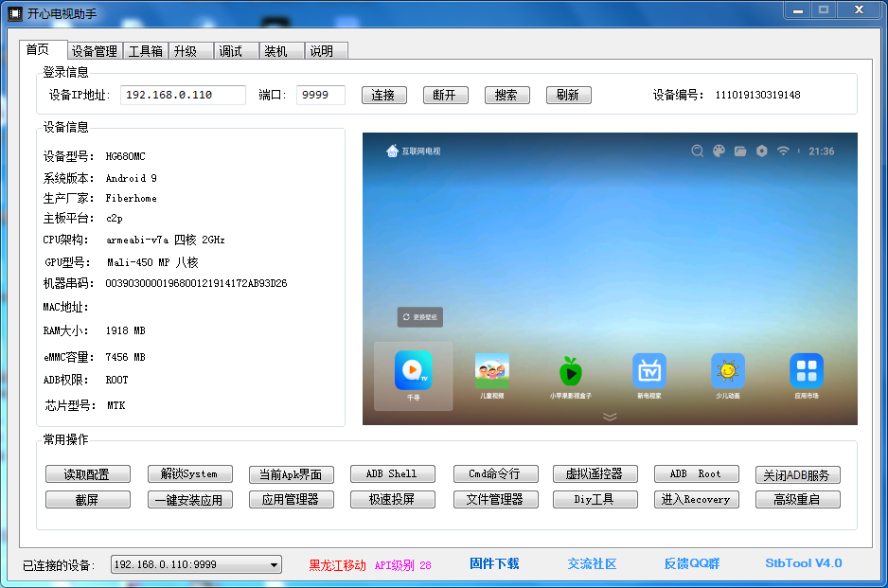Click the application icon in title bar

tap(15, 13)
